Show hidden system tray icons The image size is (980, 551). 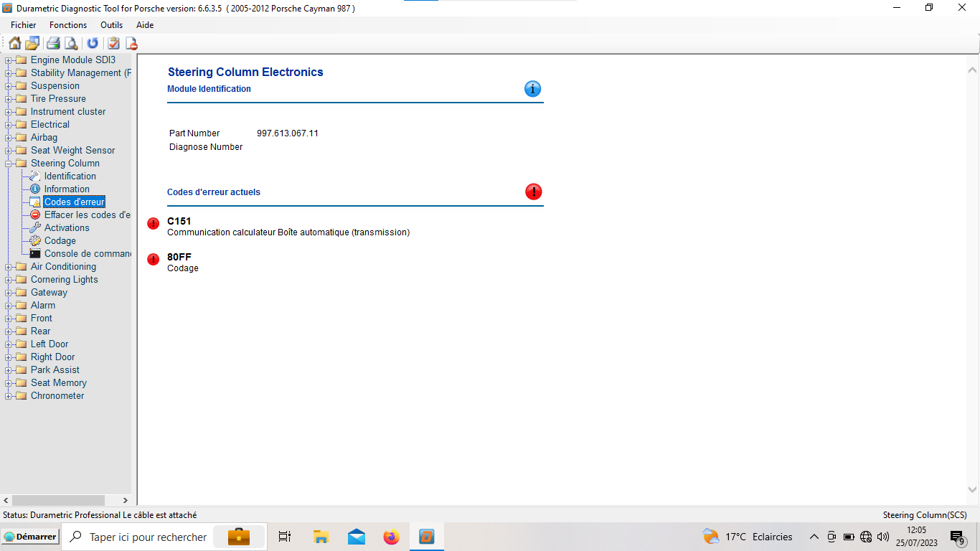[814, 537]
